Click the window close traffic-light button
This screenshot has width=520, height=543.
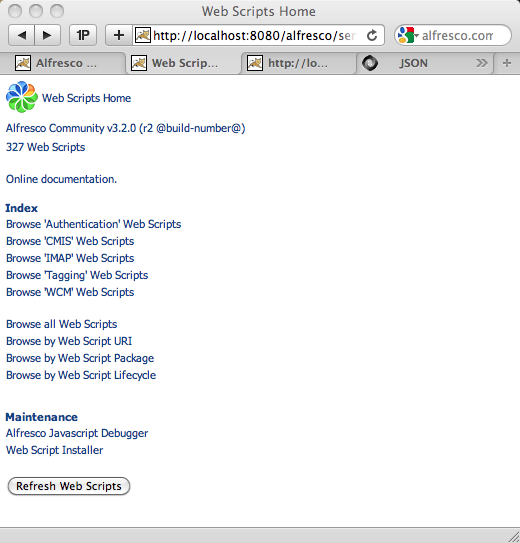15,11
